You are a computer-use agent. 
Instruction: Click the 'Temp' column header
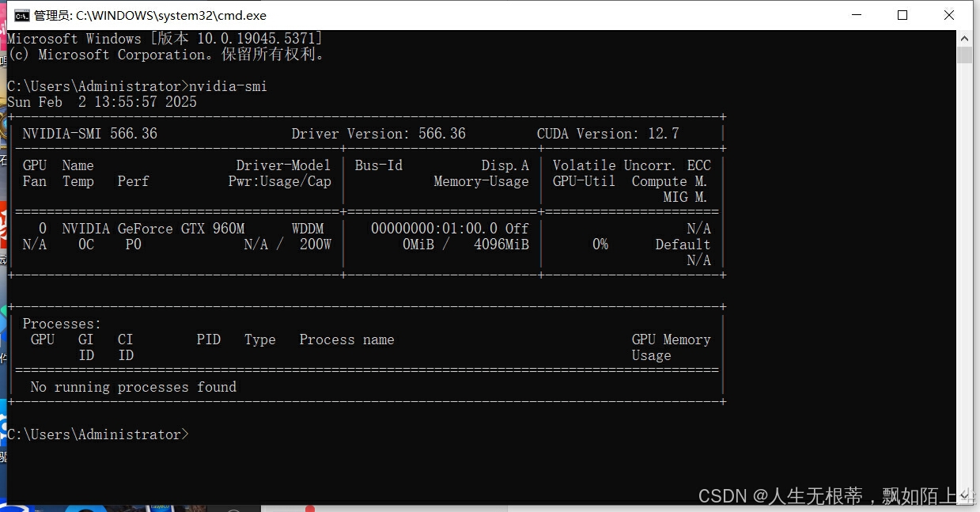point(78,181)
